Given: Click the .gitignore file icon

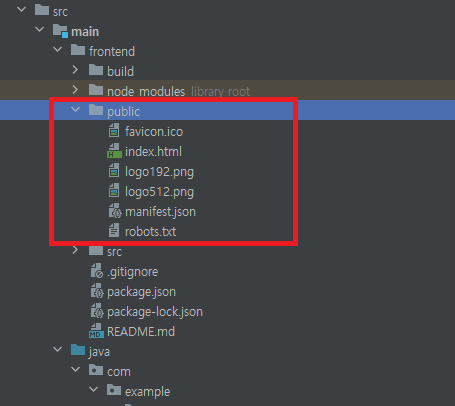Looking at the screenshot, I should (x=97, y=271).
